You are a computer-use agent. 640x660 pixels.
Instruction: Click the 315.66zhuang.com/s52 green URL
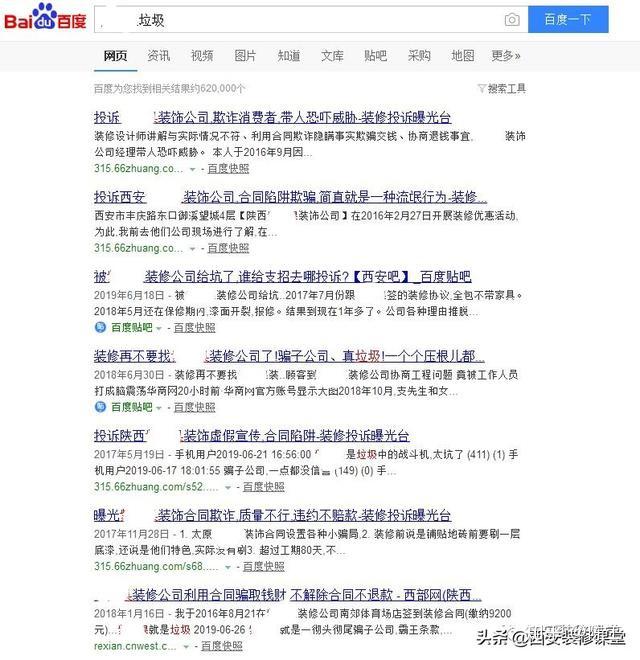coord(156,487)
